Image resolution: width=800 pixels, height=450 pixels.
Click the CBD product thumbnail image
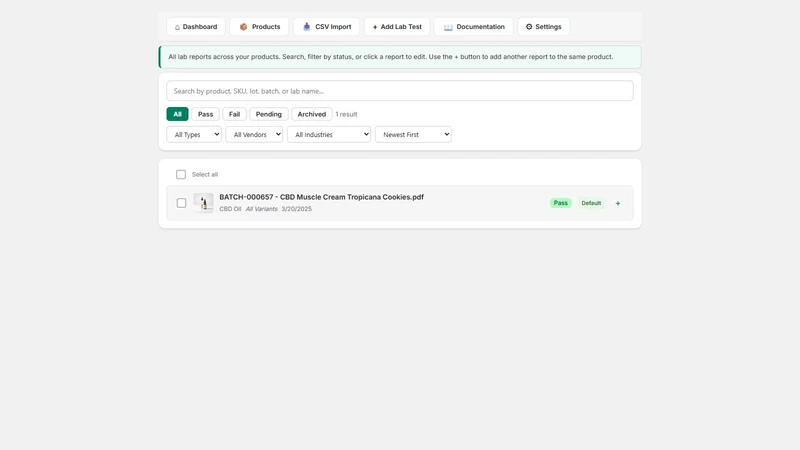[x=203, y=203]
